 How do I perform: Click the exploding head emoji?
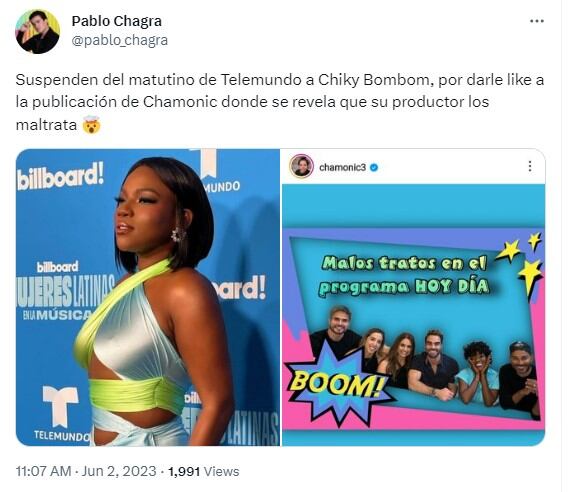91,124
